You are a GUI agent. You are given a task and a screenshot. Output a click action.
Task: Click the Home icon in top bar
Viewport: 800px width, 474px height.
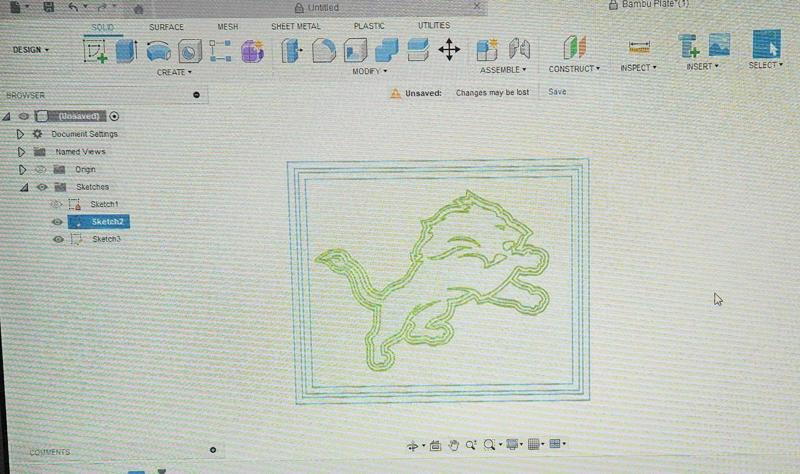pos(138,9)
